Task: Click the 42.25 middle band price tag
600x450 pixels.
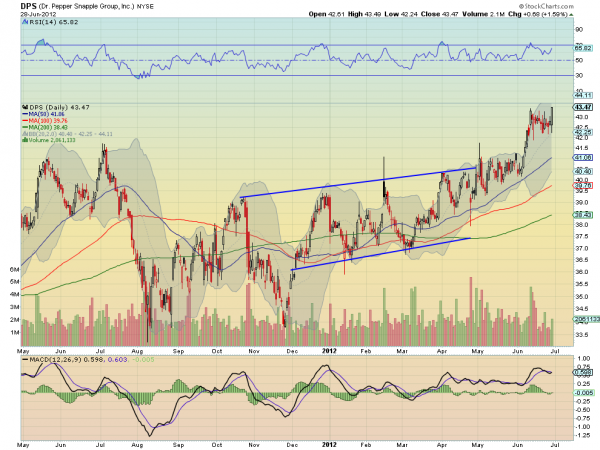Action: point(582,132)
